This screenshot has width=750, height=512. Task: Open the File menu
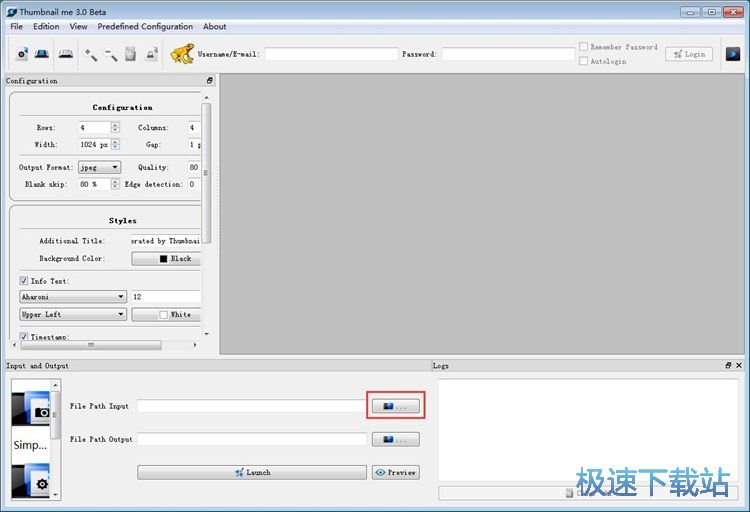point(16,26)
